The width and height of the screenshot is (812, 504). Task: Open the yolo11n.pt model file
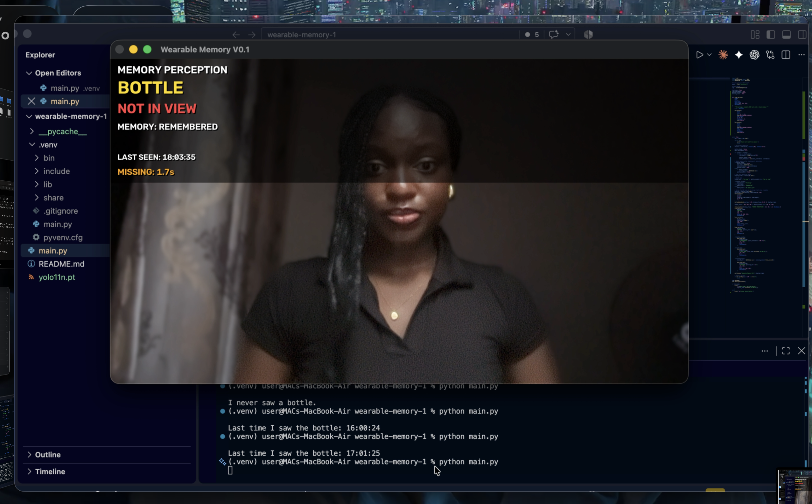tap(57, 277)
